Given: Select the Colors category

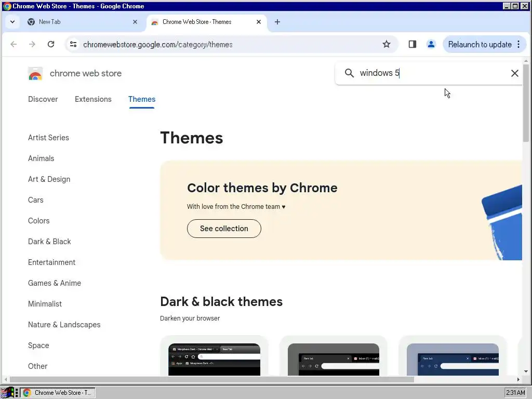Looking at the screenshot, I should [x=38, y=220].
